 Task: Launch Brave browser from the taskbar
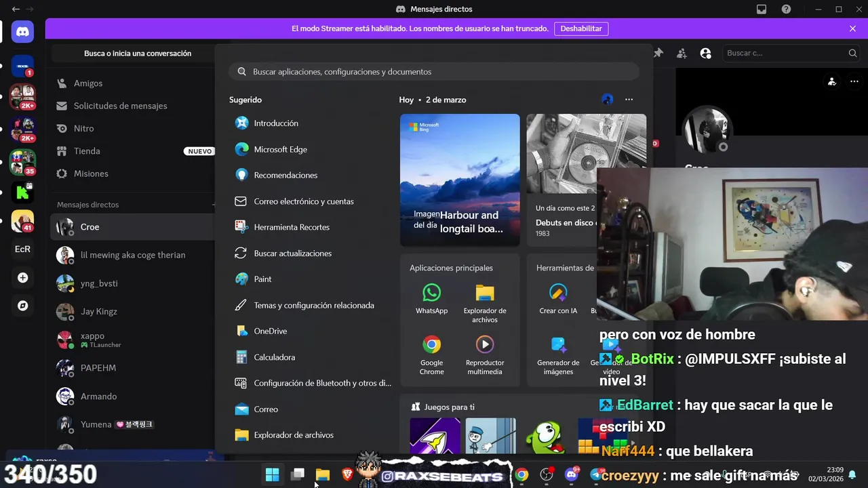click(347, 474)
